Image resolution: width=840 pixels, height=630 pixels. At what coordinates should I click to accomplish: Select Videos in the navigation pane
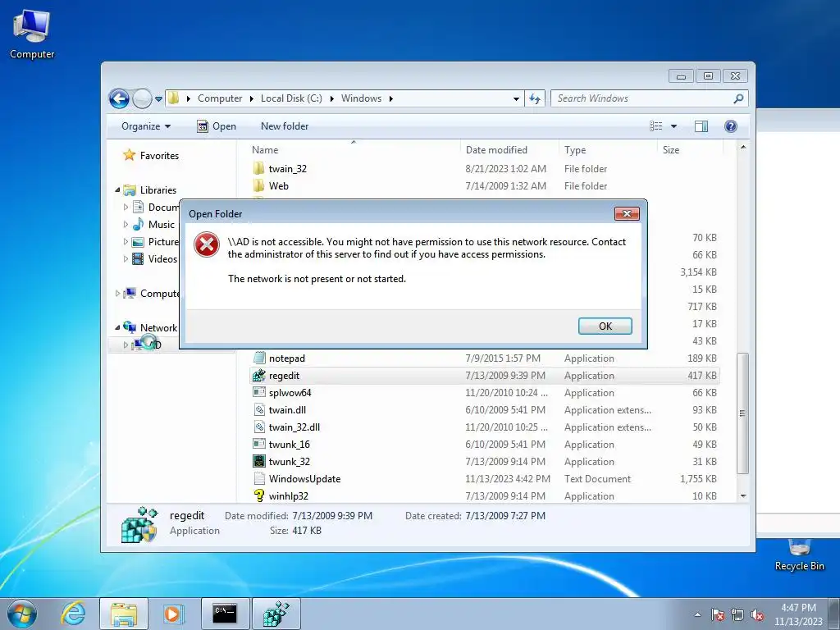(162, 258)
